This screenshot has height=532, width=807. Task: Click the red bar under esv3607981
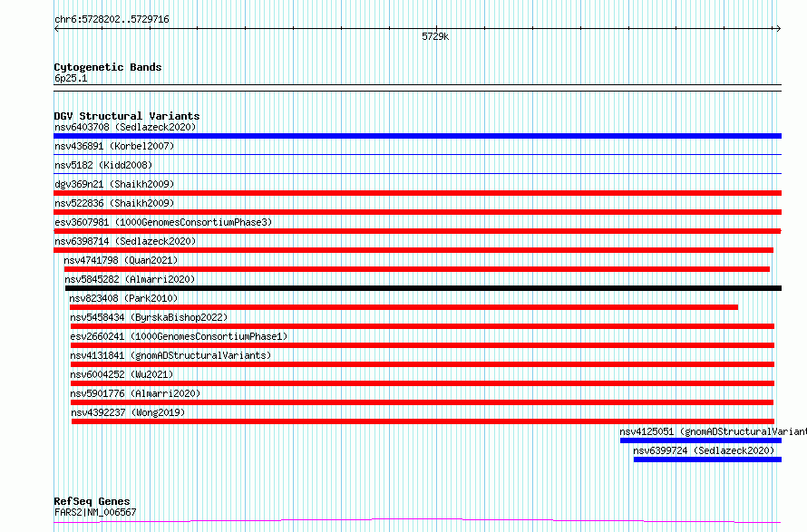417,231
